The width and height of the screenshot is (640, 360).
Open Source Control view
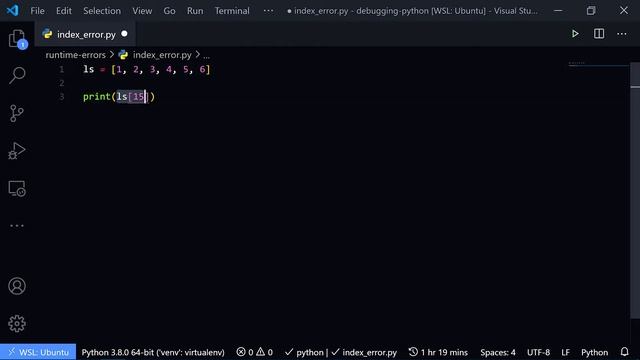(x=17, y=113)
